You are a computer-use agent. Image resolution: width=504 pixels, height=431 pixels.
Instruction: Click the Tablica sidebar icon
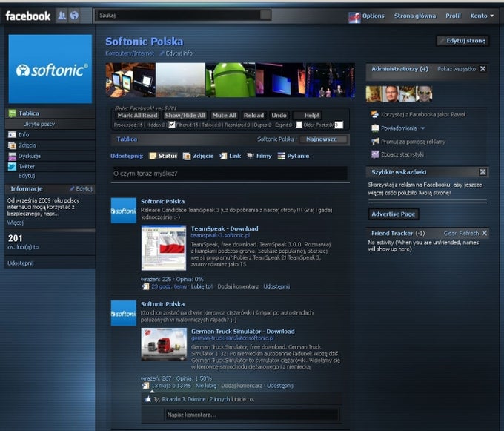point(12,113)
